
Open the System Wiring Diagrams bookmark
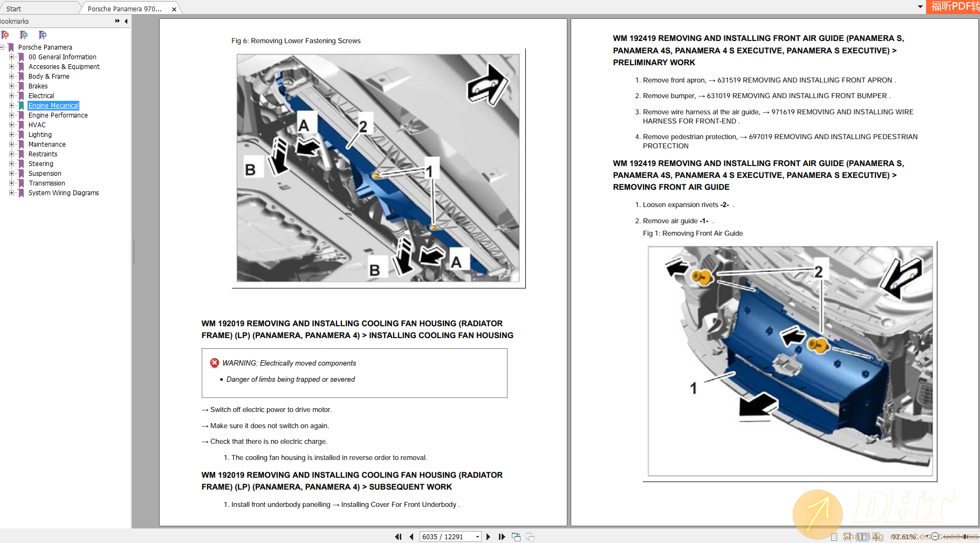(x=64, y=193)
